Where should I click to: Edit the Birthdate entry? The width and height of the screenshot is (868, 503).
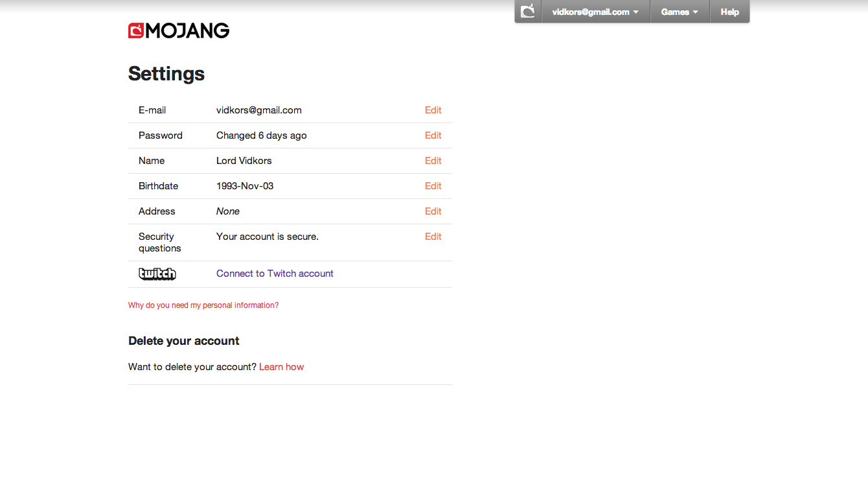[x=433, y=186]
